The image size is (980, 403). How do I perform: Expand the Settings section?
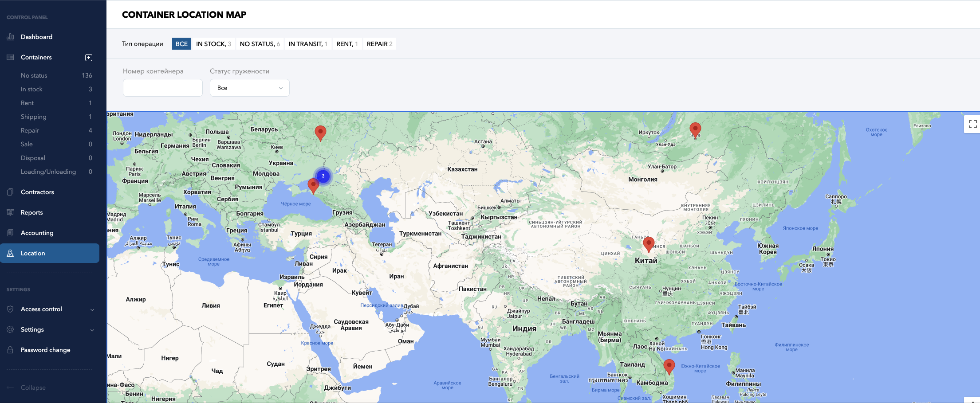(x=50, y=329)
